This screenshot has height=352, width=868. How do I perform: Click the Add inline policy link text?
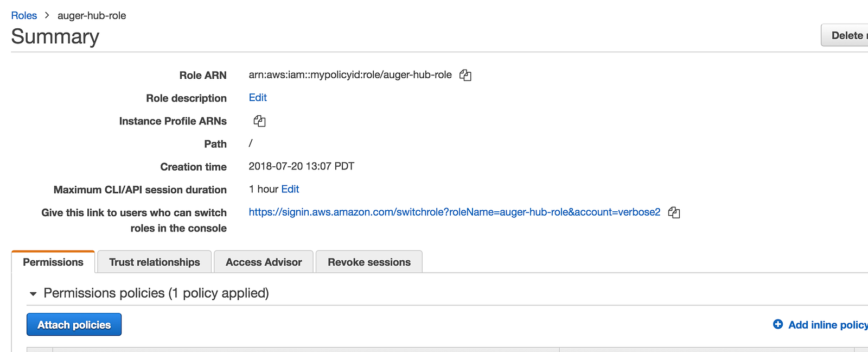[827, 325]
